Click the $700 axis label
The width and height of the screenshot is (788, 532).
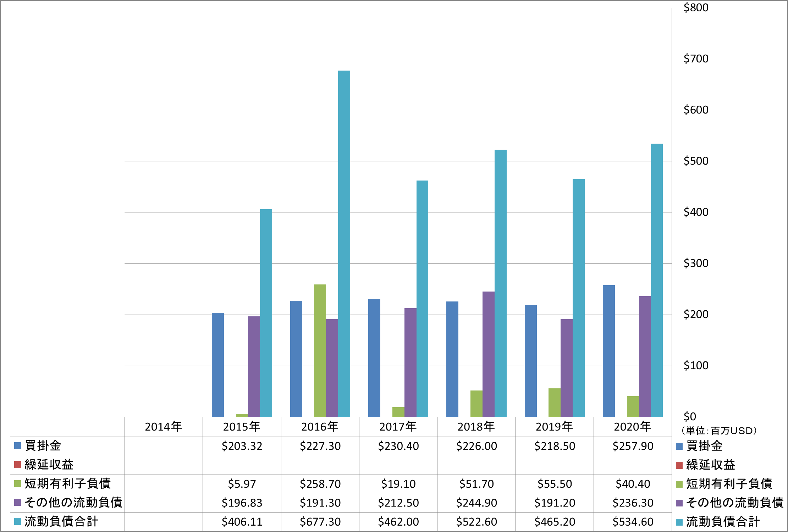pos(696,59)
